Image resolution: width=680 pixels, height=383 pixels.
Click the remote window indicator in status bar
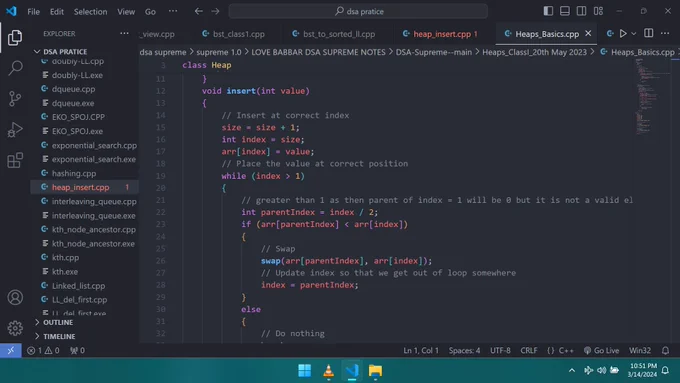[10, 350]
